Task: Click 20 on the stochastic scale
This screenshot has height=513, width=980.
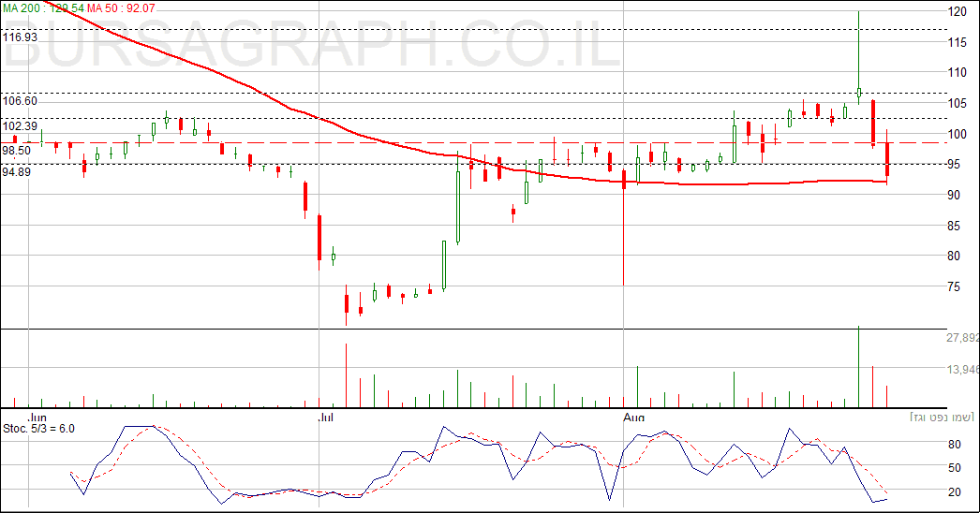Action: [x=955, y=492]
